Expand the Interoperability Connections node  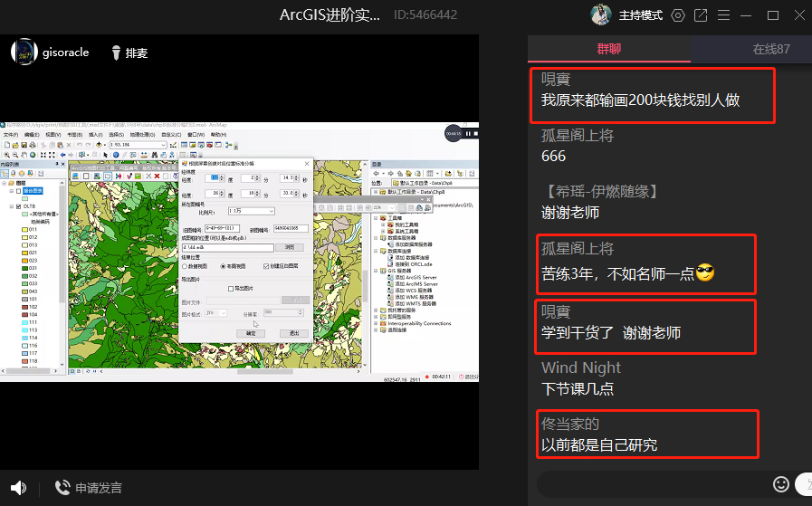click(376, 323)
